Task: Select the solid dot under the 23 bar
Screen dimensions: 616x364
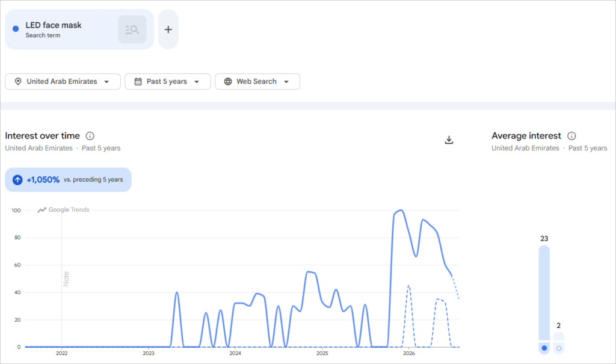Action: click(x=544, y=348)
